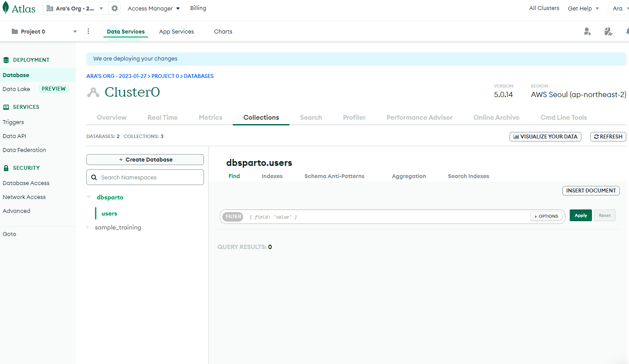Open the Ara's Org organization selector

(x=75, y=8)
